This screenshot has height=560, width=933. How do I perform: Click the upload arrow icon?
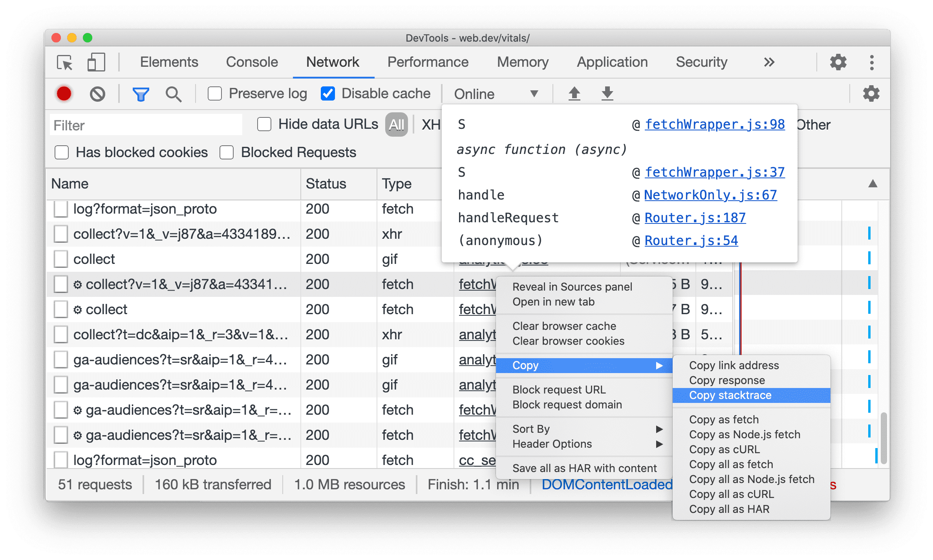click(574, 93)
